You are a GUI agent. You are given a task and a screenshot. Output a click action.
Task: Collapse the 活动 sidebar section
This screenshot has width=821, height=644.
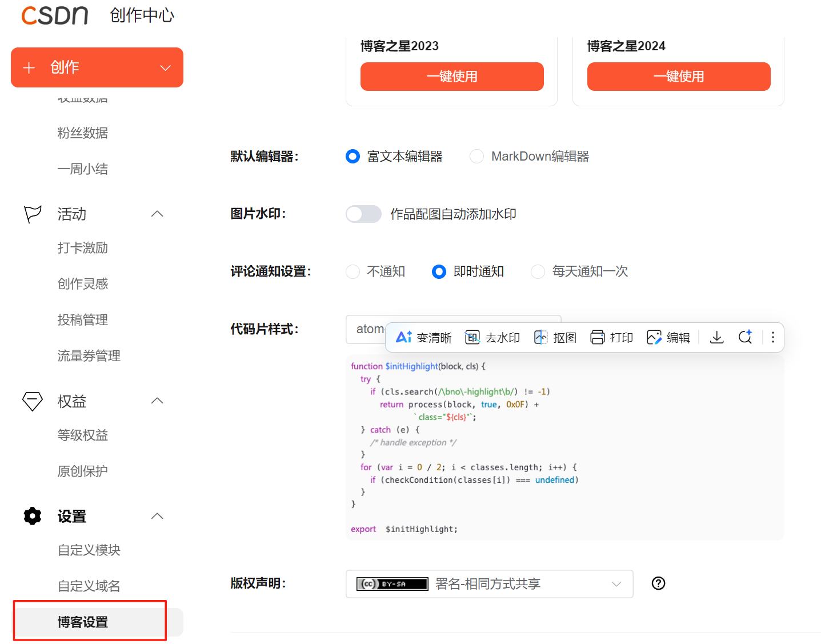[157, 214]
